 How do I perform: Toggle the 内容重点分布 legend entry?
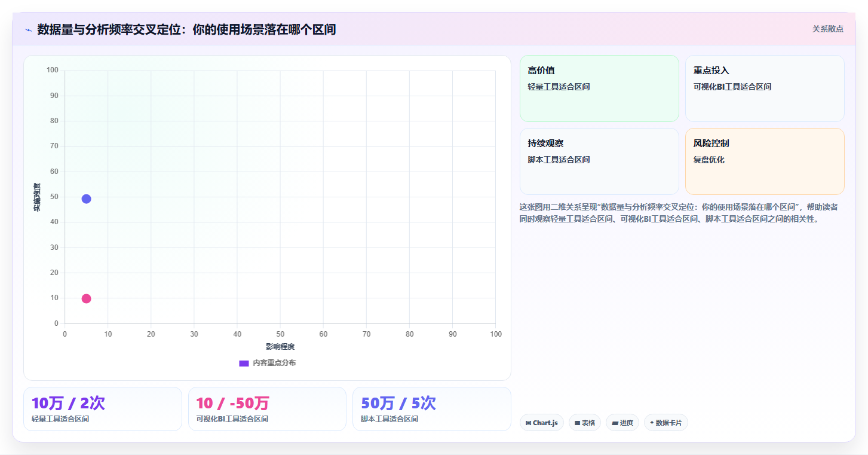click(x=267, y=363)
